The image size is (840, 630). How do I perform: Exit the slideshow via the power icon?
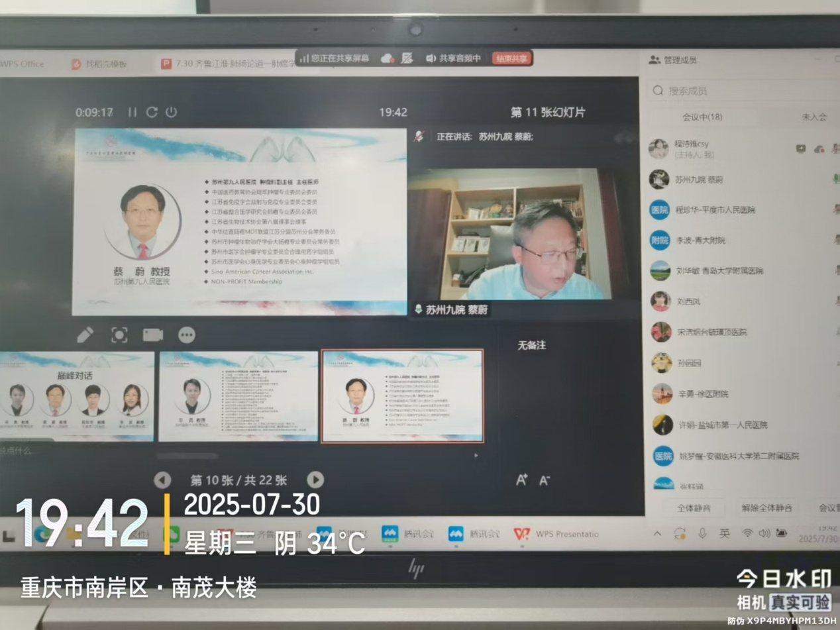click(171, 112)
